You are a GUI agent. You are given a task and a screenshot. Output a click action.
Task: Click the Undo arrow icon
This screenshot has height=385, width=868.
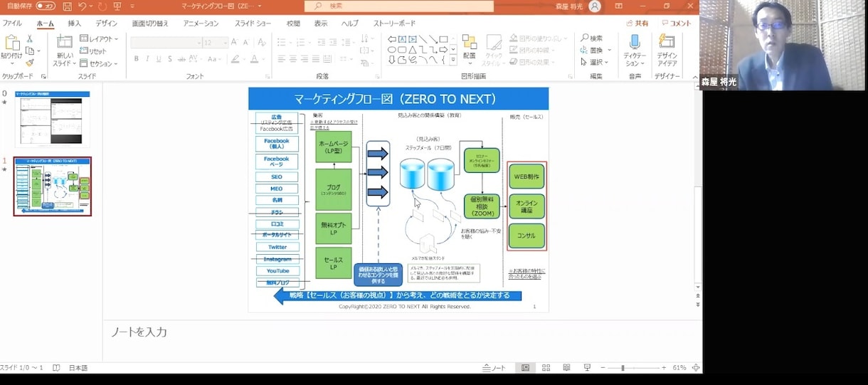click(x=83, y=6)
